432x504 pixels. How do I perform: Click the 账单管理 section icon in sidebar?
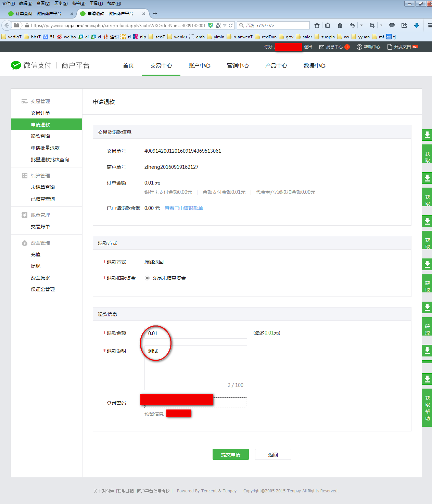(x=24, y=215)
